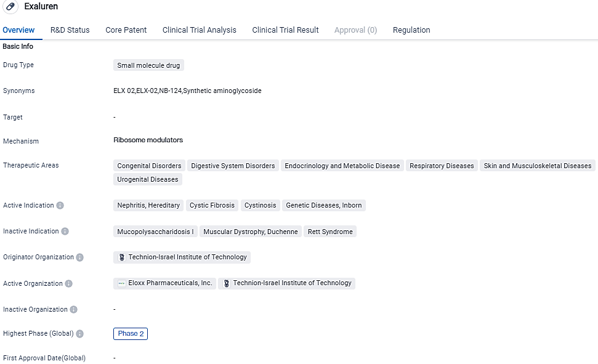Click Eloxx Pharmaceuticals company logo icon
This screenshot has width=598, height=364.
tap(121, 283)
